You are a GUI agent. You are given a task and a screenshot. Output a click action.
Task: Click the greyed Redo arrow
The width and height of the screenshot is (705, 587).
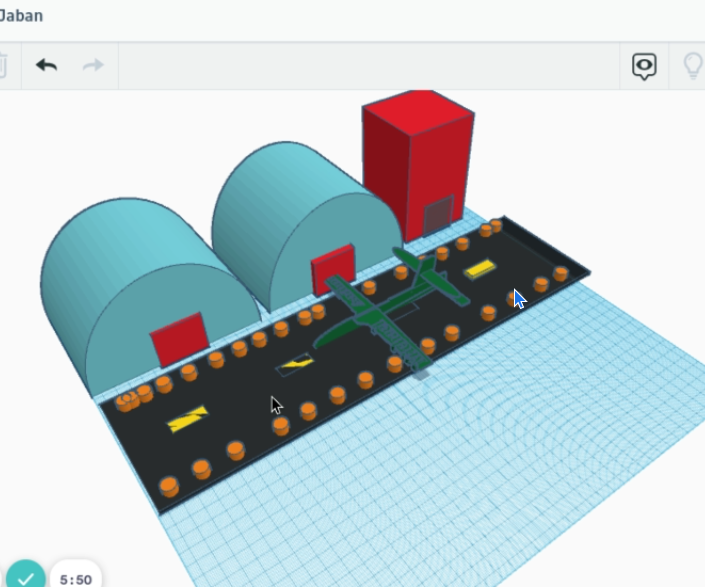(x=93, y=65)
